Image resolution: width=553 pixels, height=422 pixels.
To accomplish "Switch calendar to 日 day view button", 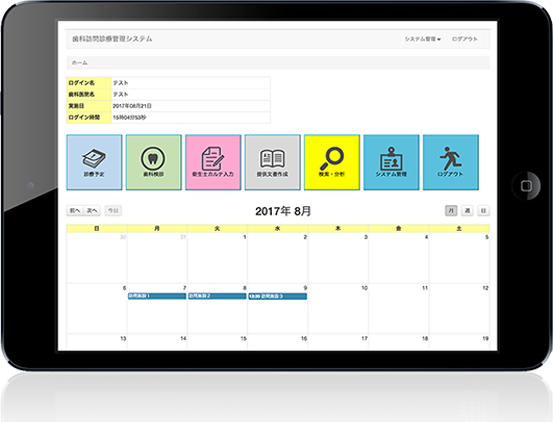I will tap(484, 210).
